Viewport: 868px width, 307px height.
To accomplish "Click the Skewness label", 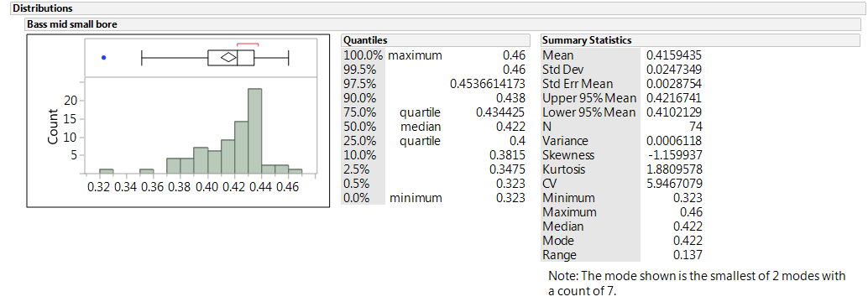I will [x=568, y=155].
